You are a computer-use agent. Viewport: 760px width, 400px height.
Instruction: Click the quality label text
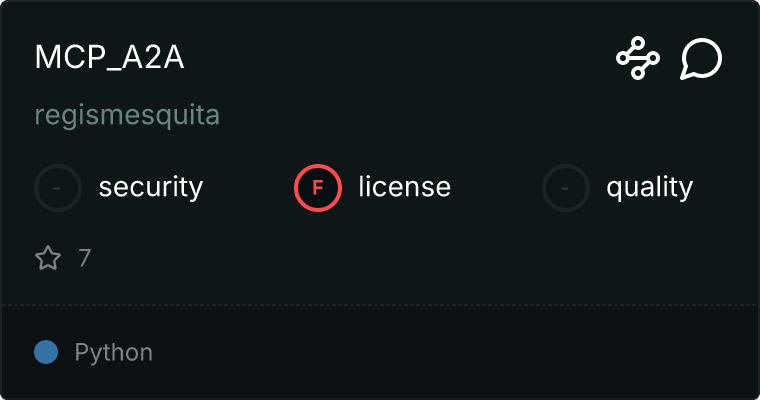(649, 187)
